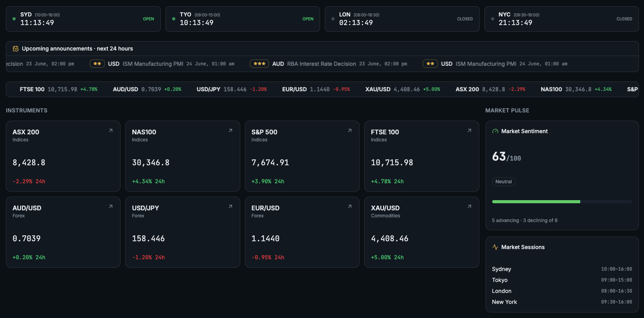Open the ASX 200 instrument card

pos(63,156)
